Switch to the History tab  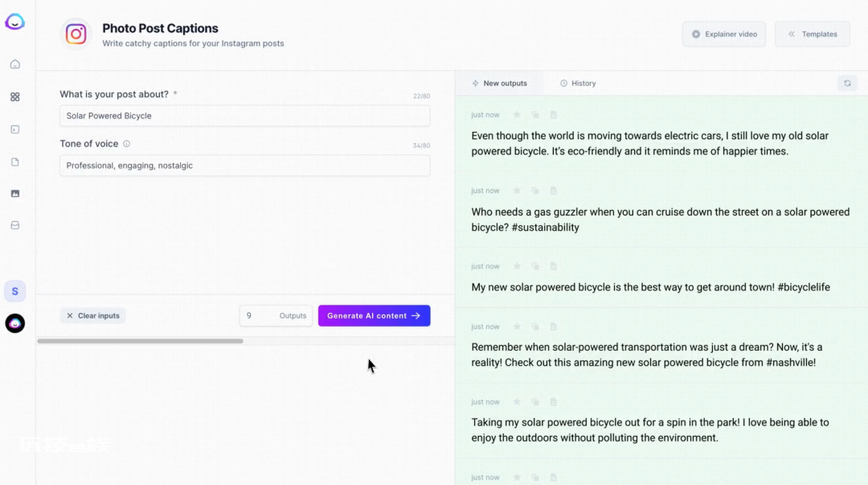coord(578,83)
